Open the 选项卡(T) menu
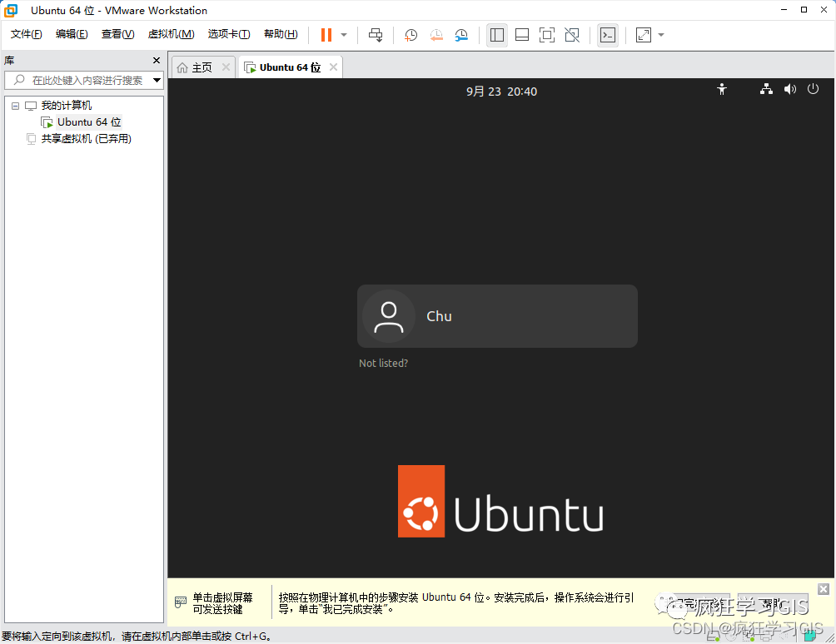This screenshot has width=836, height=644. pos(229,34)
